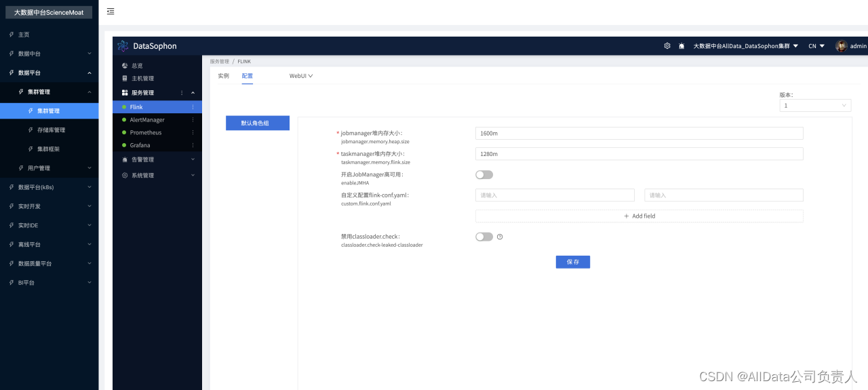Select Flink in the service list
868x390 pixels.
pos(157,107)
